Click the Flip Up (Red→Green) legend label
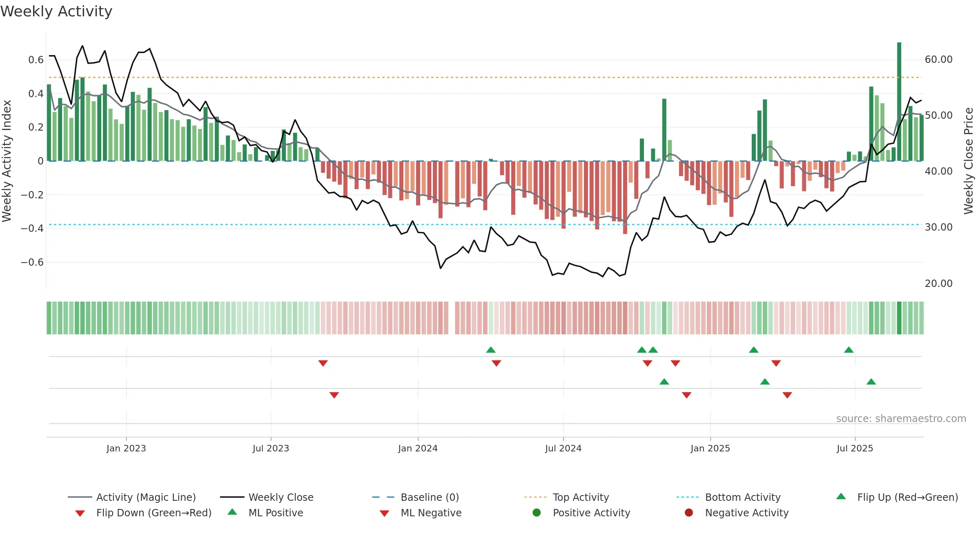 coord(907,497)
